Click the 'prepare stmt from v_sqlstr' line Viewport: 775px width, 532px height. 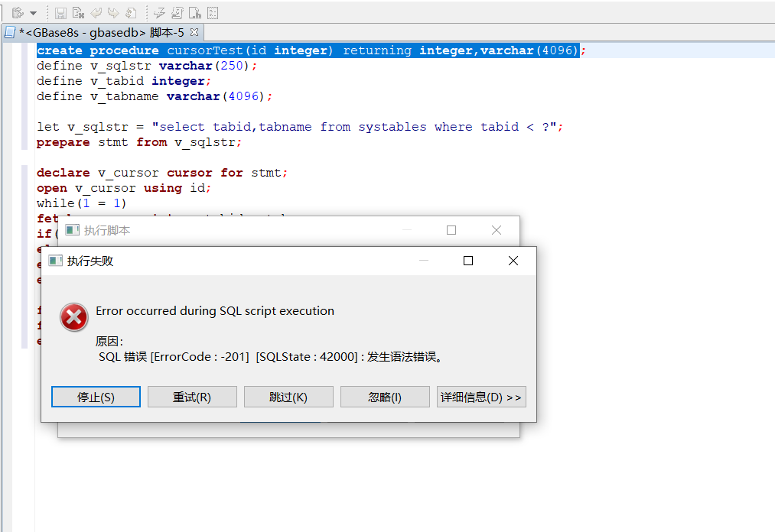coord(139,142)
